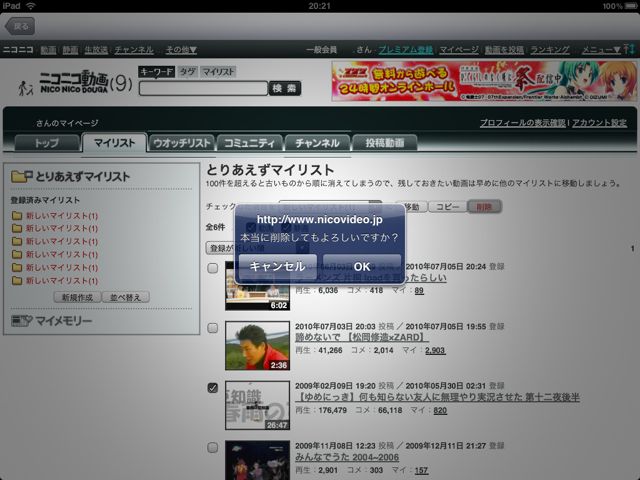Click the プレミアム登録 link
This screenshot has width=640, height=480.
[x=406, y=50]
